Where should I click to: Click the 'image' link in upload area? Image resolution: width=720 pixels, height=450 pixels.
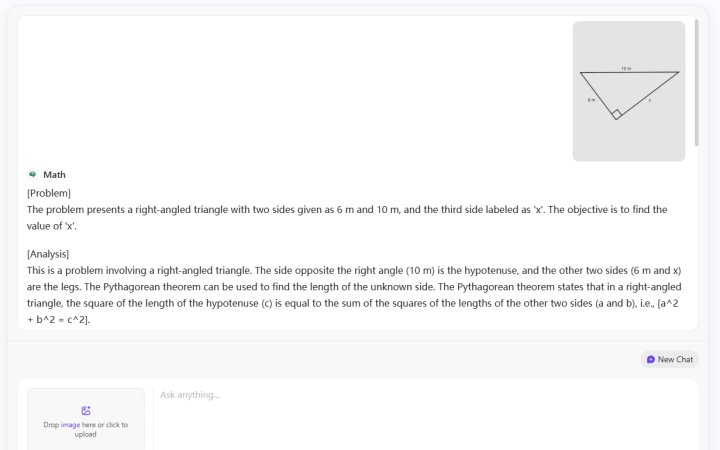click(70, 425)
